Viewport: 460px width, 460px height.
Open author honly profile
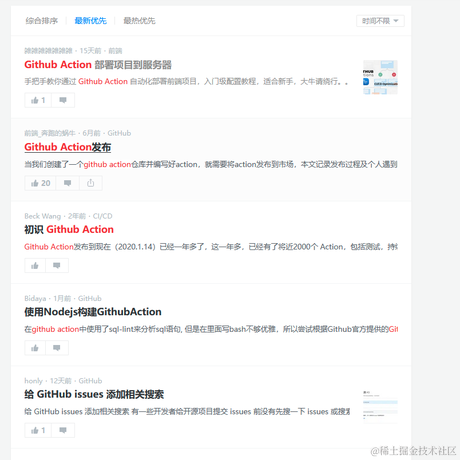(33, 381)
